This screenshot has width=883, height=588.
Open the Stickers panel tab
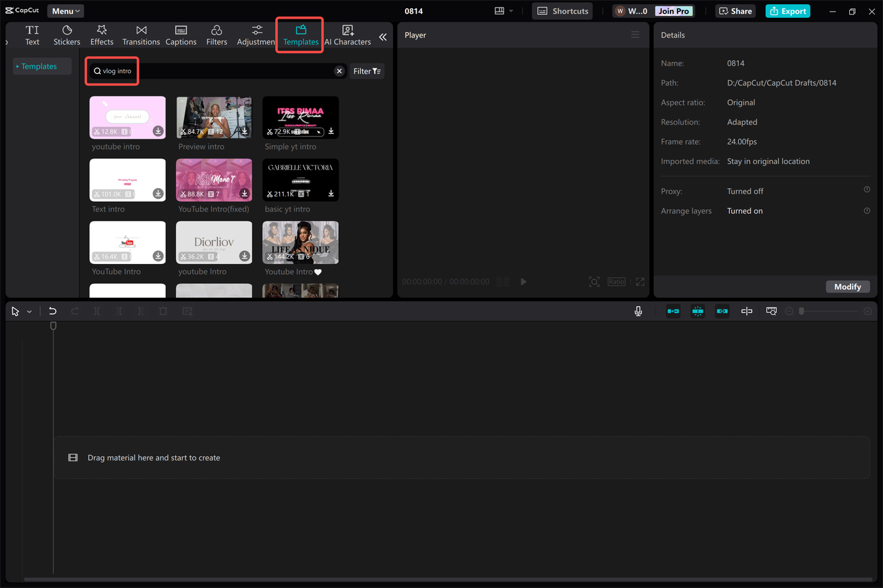coord(67,35)
